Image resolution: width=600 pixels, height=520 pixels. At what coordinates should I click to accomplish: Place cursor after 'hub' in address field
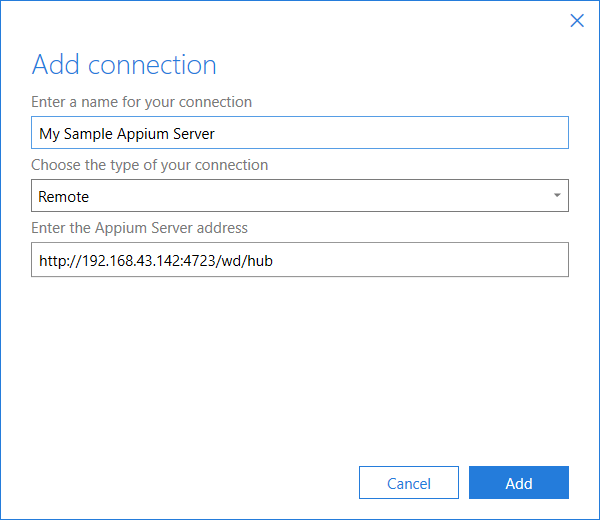274,261
